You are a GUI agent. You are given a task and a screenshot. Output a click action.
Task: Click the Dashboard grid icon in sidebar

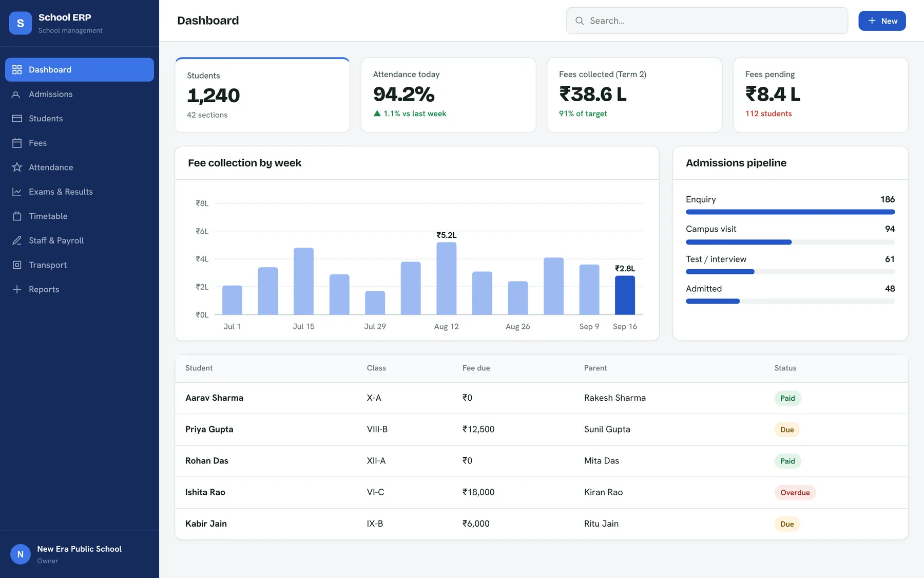coord(17,69)
